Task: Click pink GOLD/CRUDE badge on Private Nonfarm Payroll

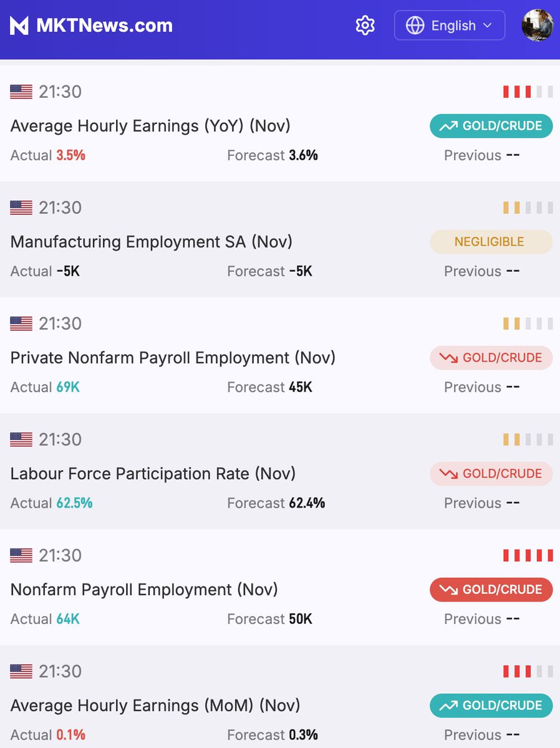Action: [491, 358]
